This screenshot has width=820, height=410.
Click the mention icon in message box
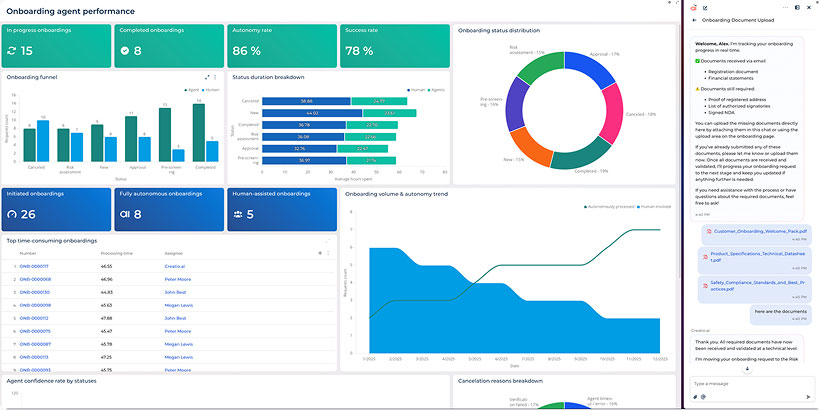(x=705, y=397)
